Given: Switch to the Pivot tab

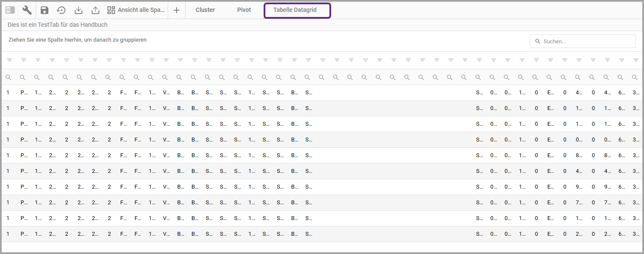Looking at the screenshot, I should 244,10.
